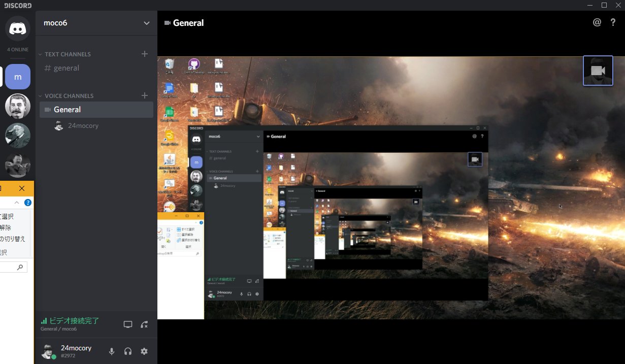625x364 pixels.
Task: Click "General / moco6" text under connection status
Action: point(58,329)
